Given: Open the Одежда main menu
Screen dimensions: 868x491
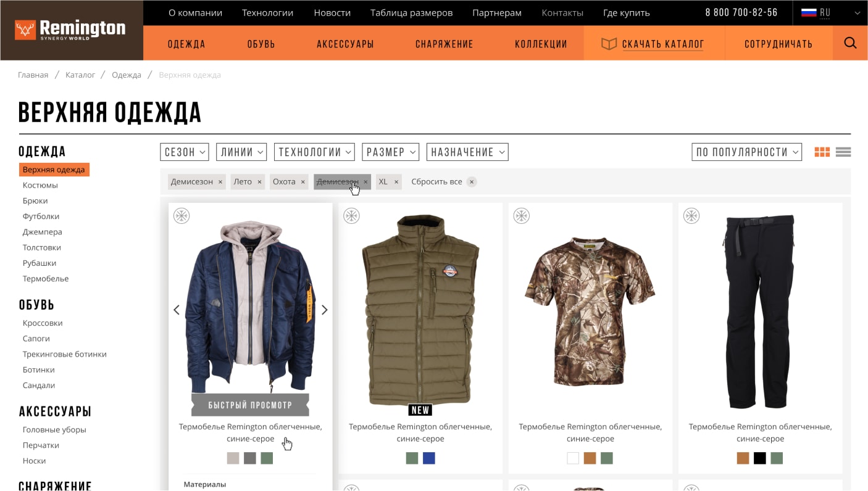Looking at the screenshot, I should tap(186, 44).
